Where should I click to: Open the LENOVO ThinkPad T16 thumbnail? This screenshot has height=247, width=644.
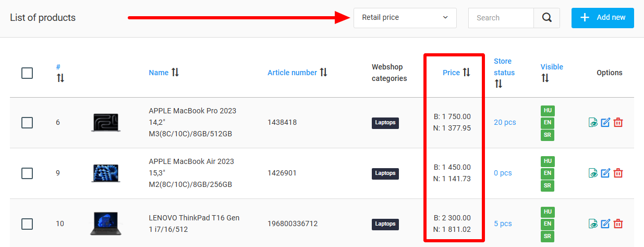(106, 224)
